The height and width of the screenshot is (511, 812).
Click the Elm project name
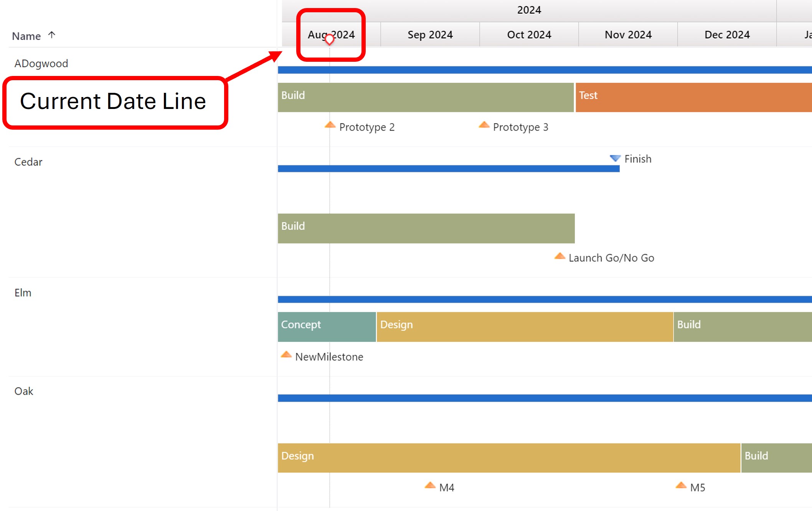22,292
